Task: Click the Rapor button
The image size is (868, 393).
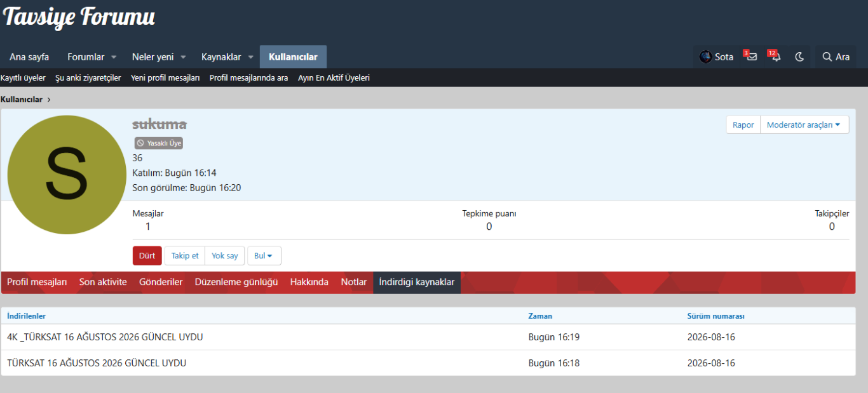Action: point(743,125)
